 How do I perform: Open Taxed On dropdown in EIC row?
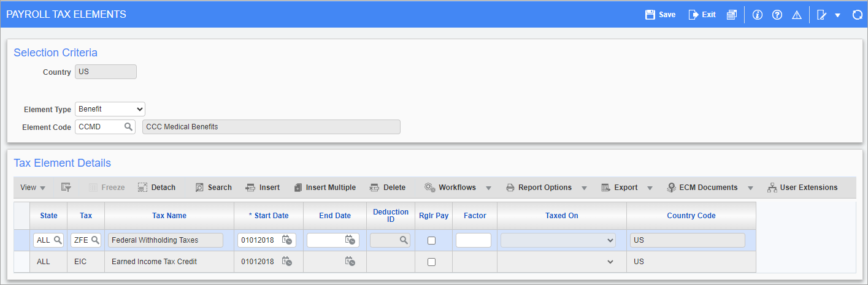(x=610, y=262)
